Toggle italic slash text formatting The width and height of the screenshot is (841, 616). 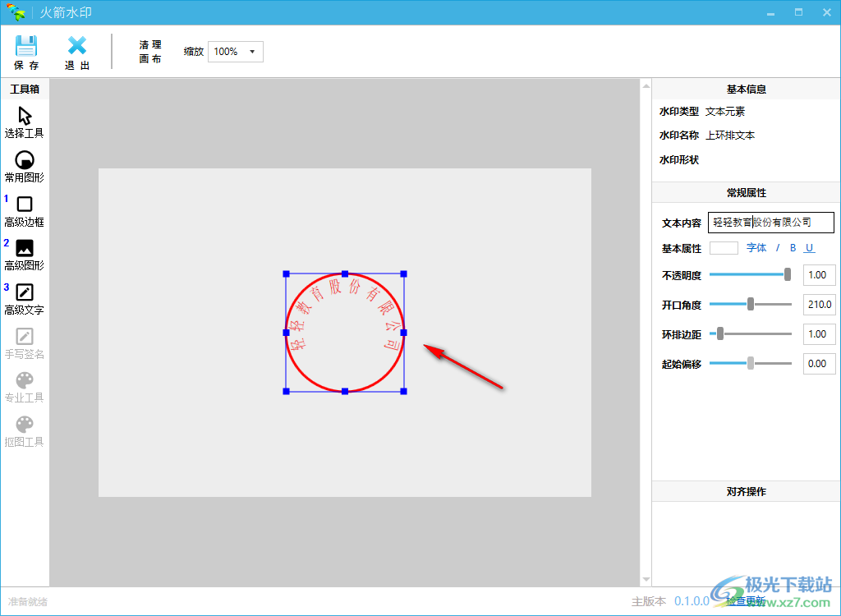point(778,248)
